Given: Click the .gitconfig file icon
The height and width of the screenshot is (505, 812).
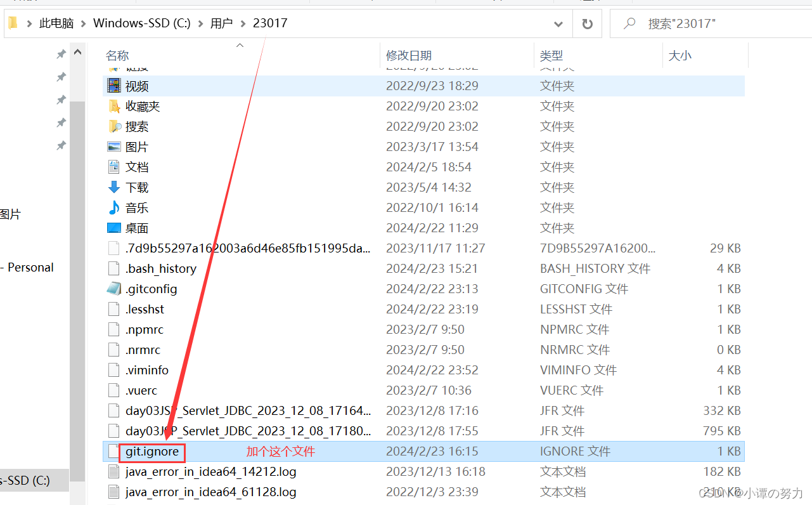Looking at the screenshot, I should [x=114, y=289].
